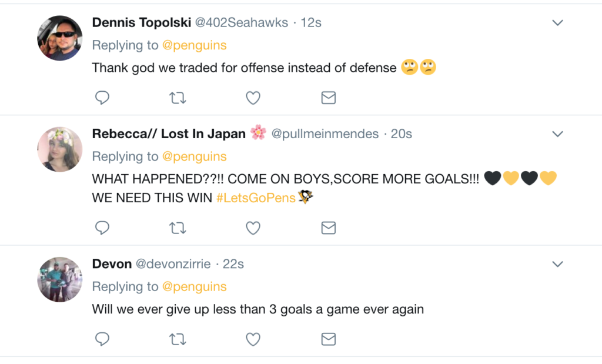602x364 pixels.
Task: Like Dennis Topolski's offense tweet
Action: [x=253, y=98]
